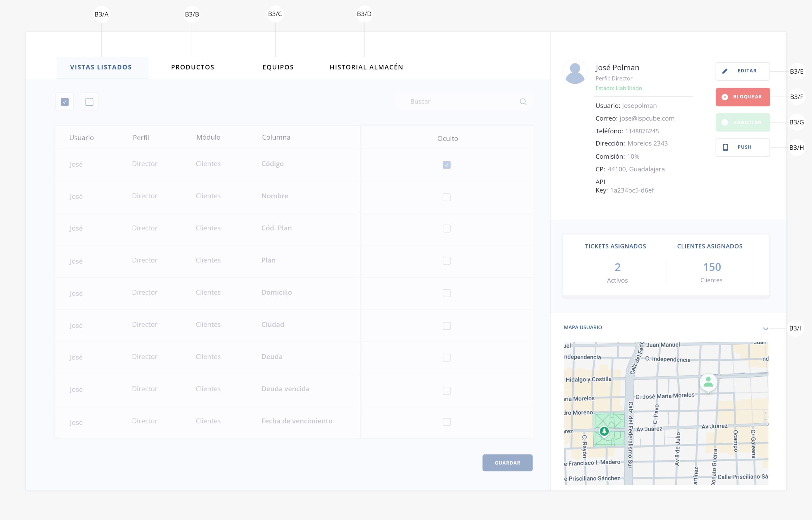Switch to the Productos tab
812x520 pixels.
pyautogui.click(x=192, y=67)
